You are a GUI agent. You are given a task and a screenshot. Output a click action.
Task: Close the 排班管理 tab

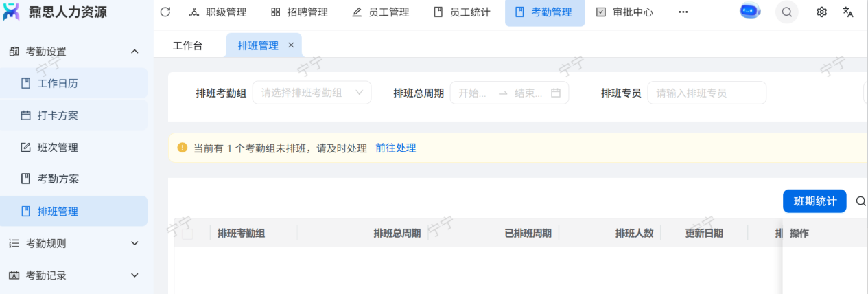pos(291,45)
